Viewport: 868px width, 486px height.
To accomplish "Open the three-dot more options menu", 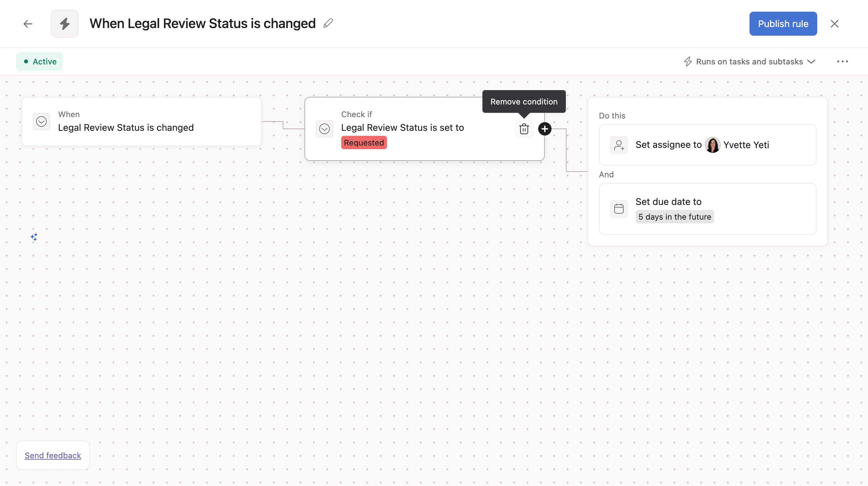I will [x=842, y=62].
